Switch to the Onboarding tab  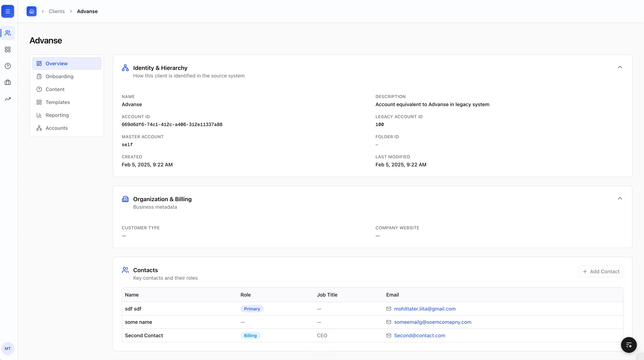click(67, 76)
